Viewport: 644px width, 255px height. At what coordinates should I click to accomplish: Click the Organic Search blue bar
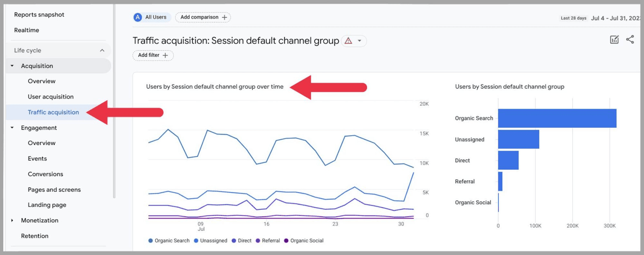pos(557,118)
